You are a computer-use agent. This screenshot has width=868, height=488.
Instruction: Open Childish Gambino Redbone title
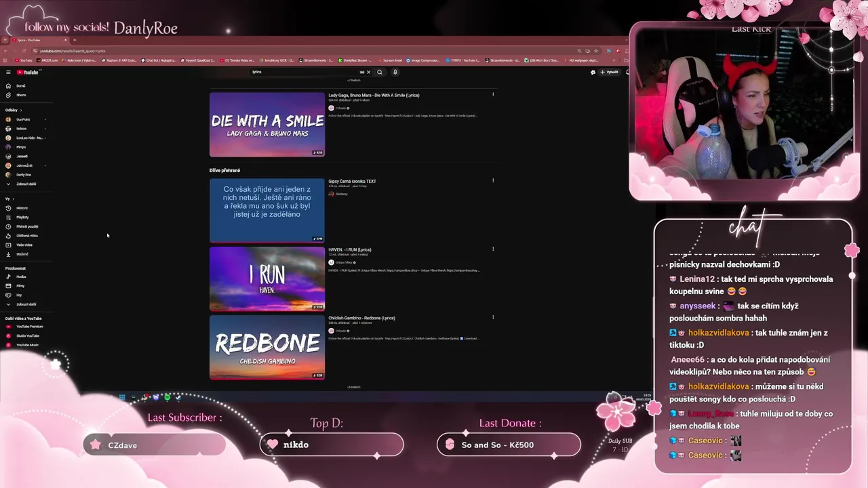pos(361,318)
